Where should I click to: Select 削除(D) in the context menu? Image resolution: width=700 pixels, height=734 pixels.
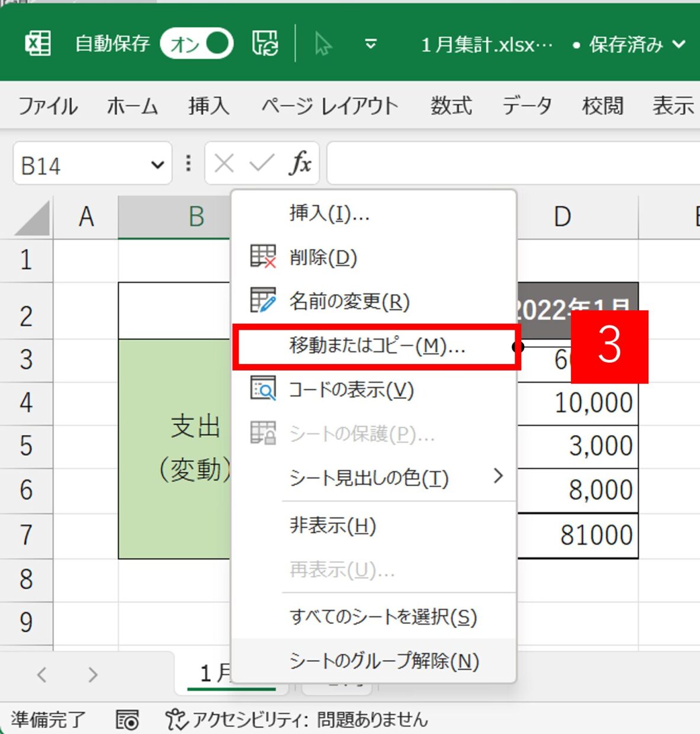pyautogui.click(x=323, y=257)
